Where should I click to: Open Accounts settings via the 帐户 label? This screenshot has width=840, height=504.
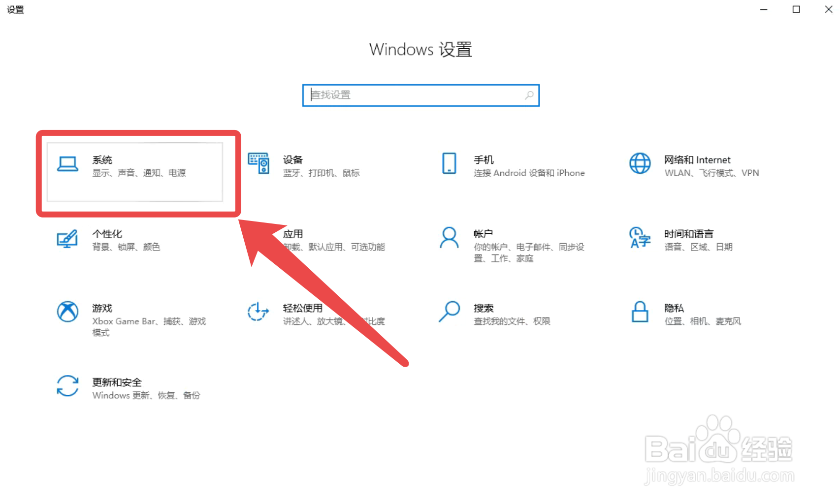(x=483, y=234)
